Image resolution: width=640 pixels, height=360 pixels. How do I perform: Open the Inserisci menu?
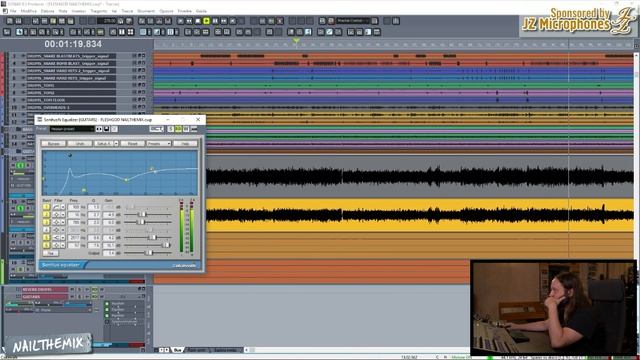(78, 11)
